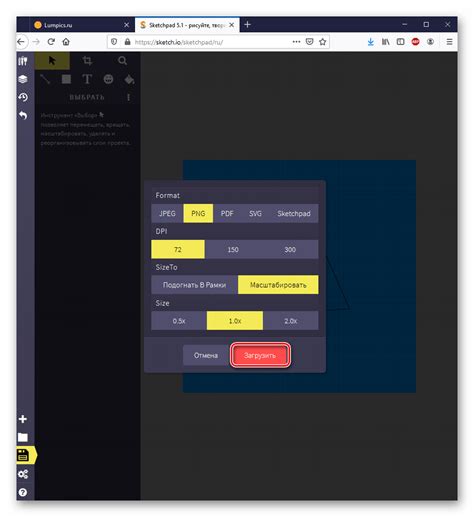
Task: Set DPI to 150
Action: 233,249
